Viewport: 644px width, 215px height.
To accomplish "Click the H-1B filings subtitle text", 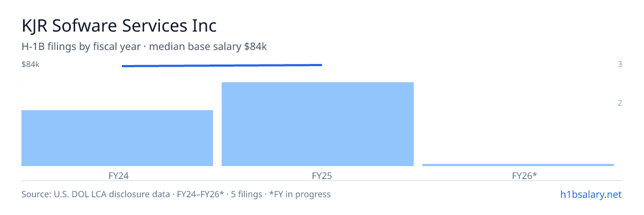I will [144, 47].
